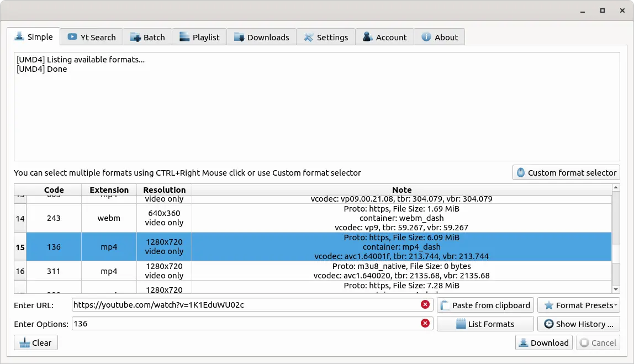Click the Clear button
The image size is (634, 364).
click(x=36, y=342)
